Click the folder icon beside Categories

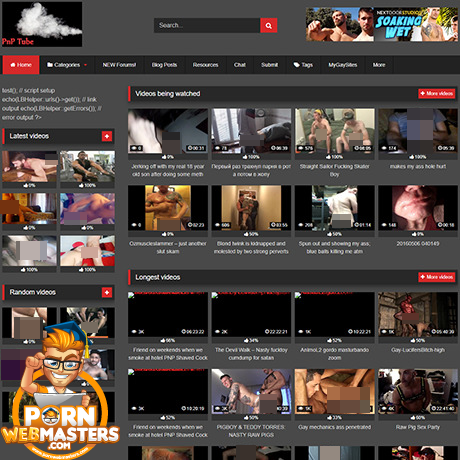50,65
